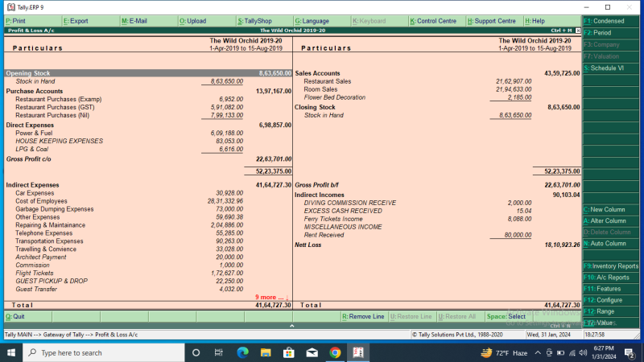Expand the bottom calculator panel arrow

tap(292, 326)
